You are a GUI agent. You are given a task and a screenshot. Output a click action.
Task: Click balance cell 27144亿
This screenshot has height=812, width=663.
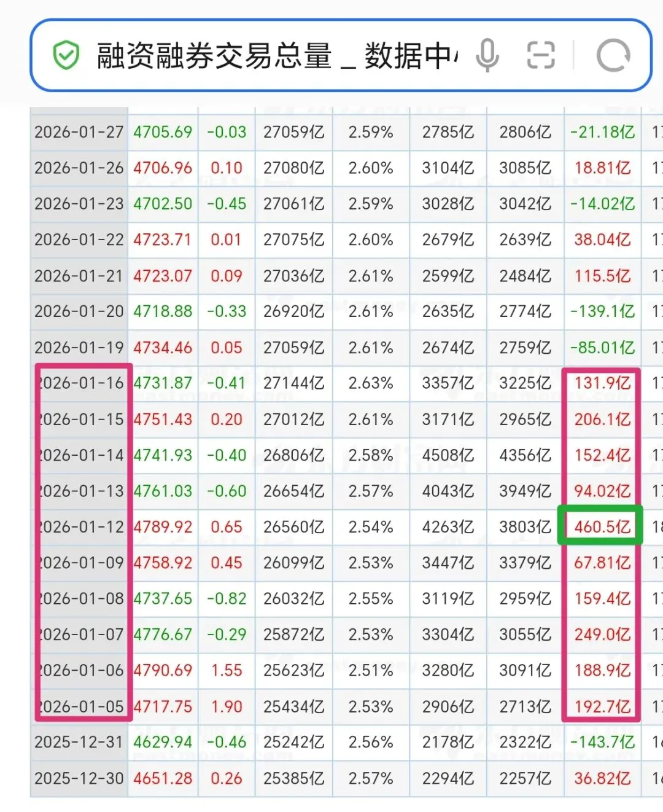[293, 383]
